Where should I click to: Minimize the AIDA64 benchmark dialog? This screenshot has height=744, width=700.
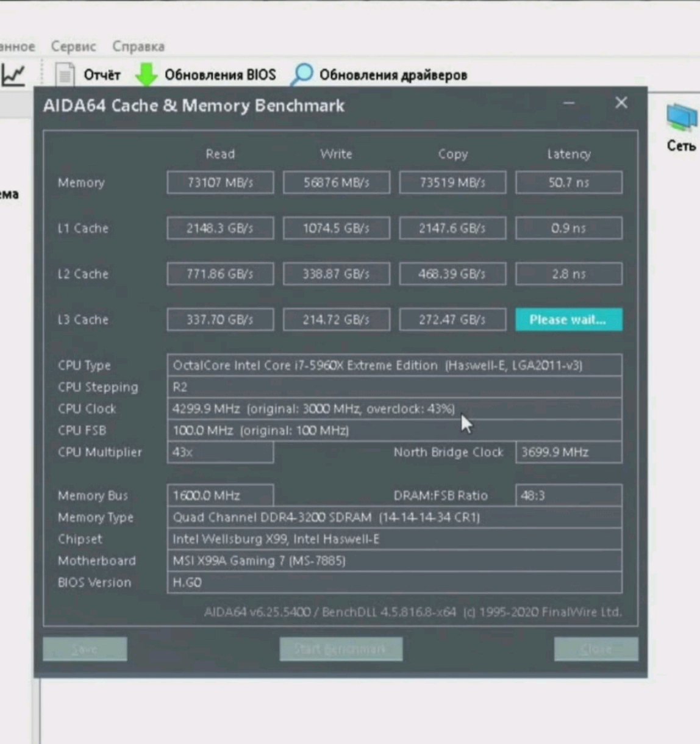pyautogui.click(x=569, y=103)
